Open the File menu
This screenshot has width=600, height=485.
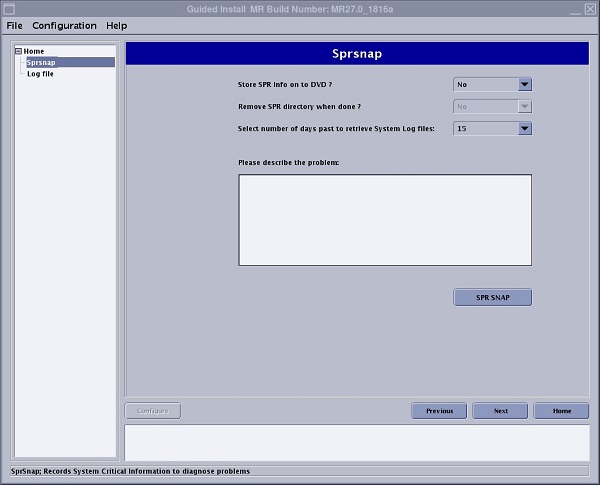pyautogui.click(x=14, y=25)
